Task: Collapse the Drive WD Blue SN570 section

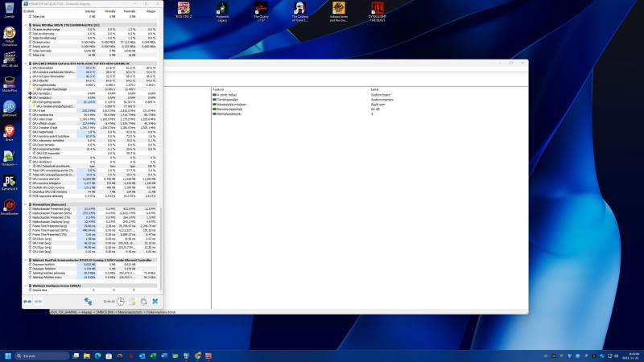Action: (x=27, y=25)
